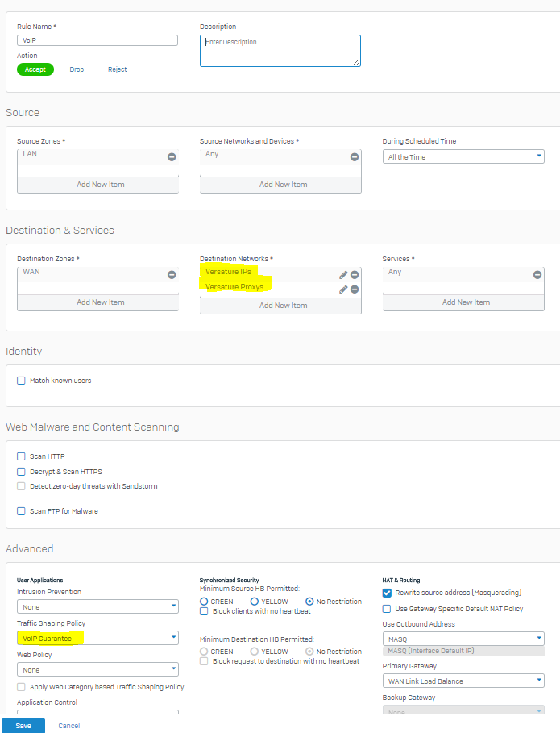Screen dimensions: 560x733
Task: Set rule action to Reject
Action: tap(117, 69)
